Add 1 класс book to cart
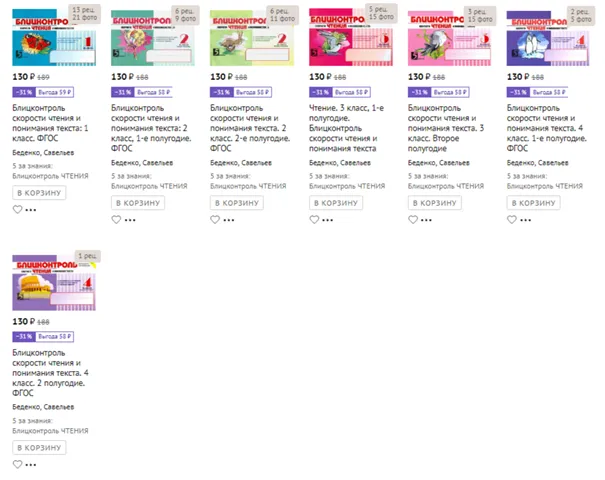605x480 pixels. [x=39, y=193]
